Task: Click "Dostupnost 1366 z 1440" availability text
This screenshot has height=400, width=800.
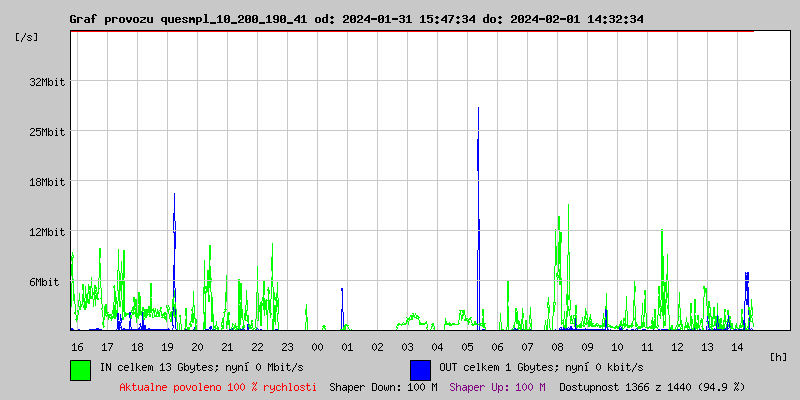Action: [x=626, y=387]
